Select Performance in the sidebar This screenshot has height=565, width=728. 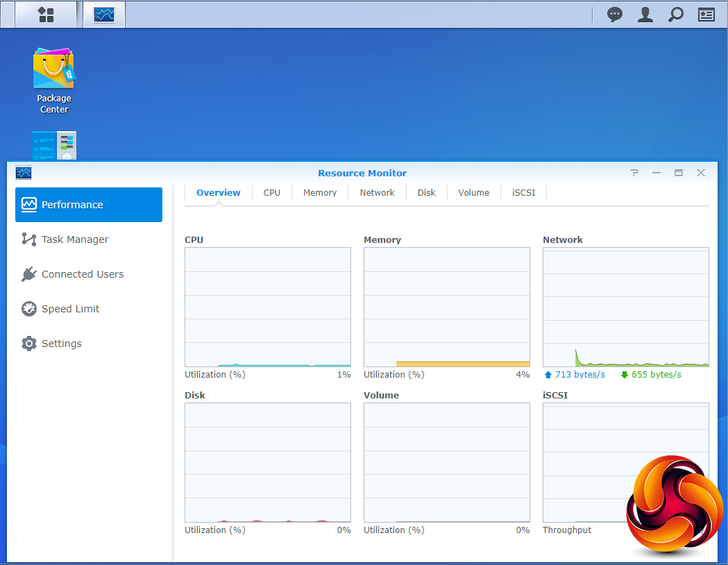(89, 205)
